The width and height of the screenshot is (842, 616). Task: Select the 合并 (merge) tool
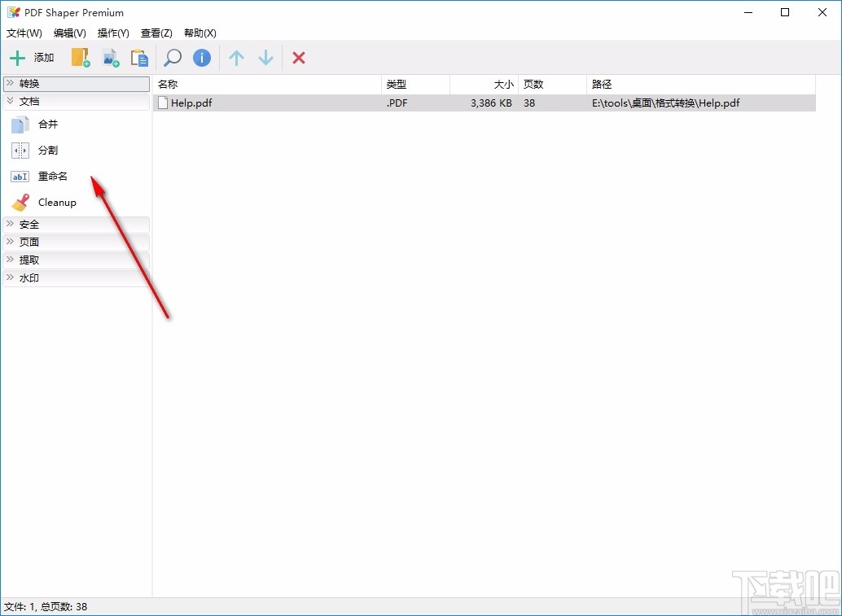pyautogui.click(x=46, y=124)
